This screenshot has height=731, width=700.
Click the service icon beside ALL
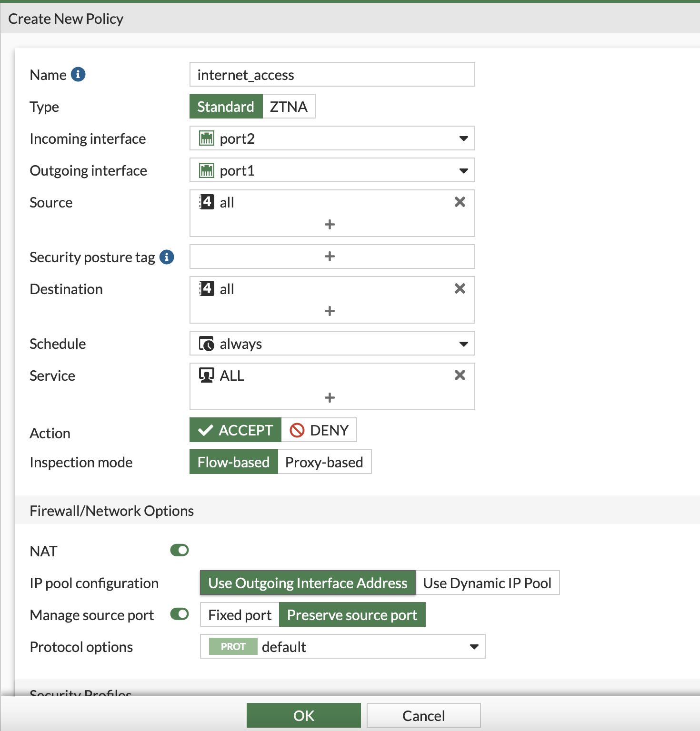[x=206, y=375]
